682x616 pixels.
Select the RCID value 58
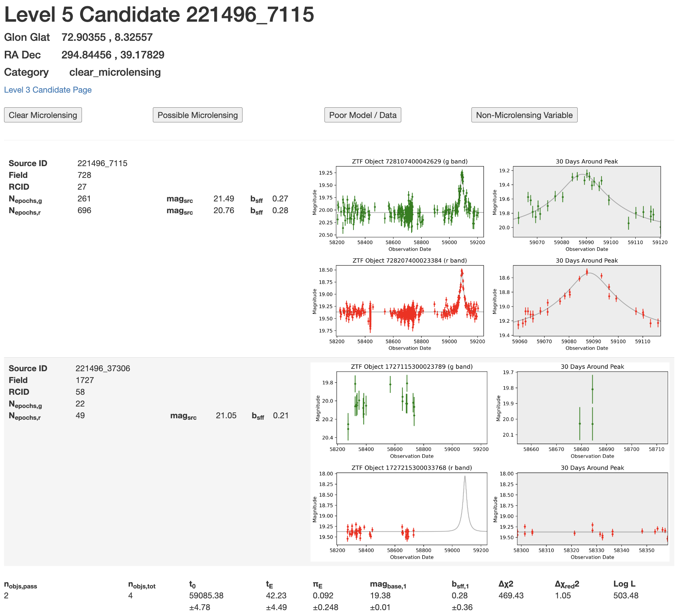(x=80, y=392)
